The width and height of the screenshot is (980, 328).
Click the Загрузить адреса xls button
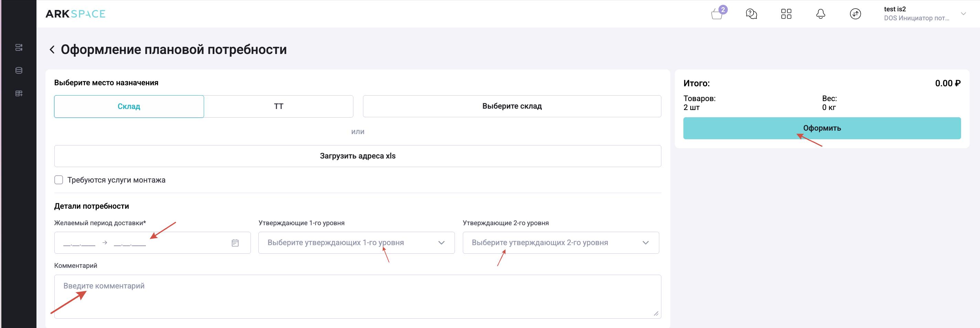357,156
